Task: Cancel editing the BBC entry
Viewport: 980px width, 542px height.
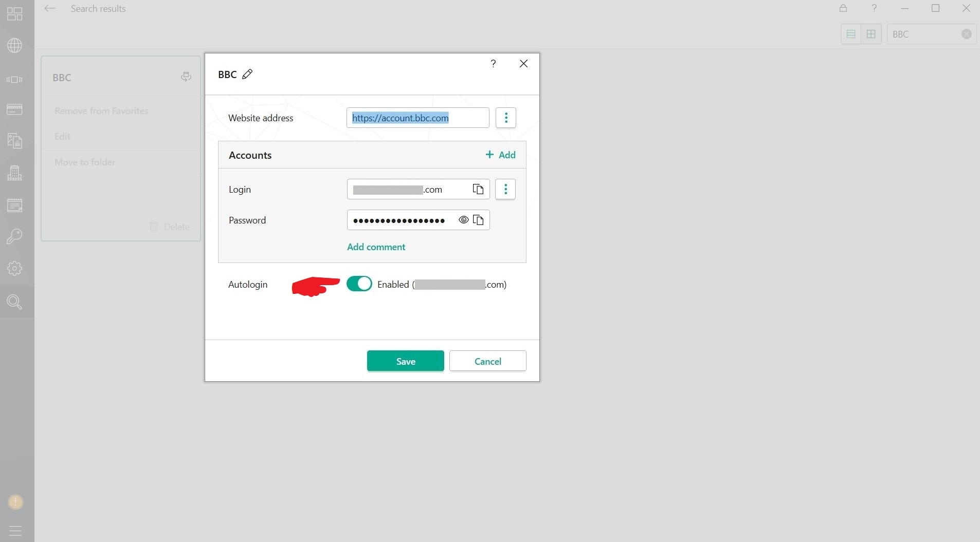Action: point(488,361)
